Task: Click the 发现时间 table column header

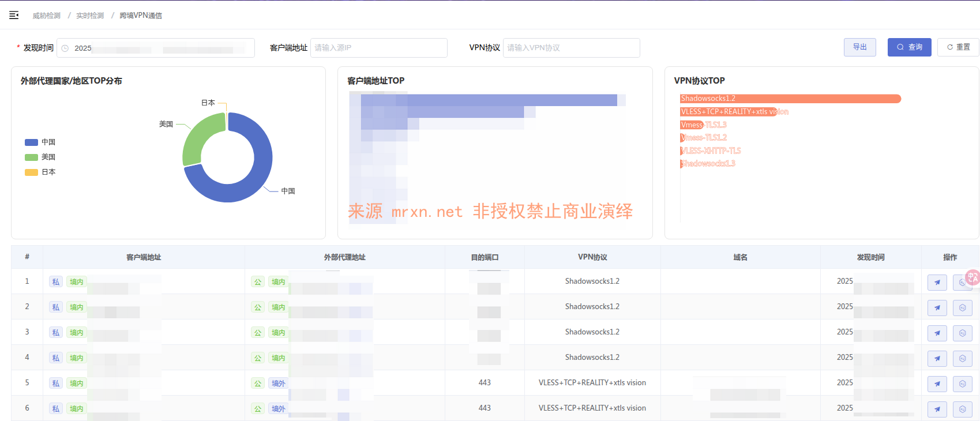Action: [x=870, y=257]
